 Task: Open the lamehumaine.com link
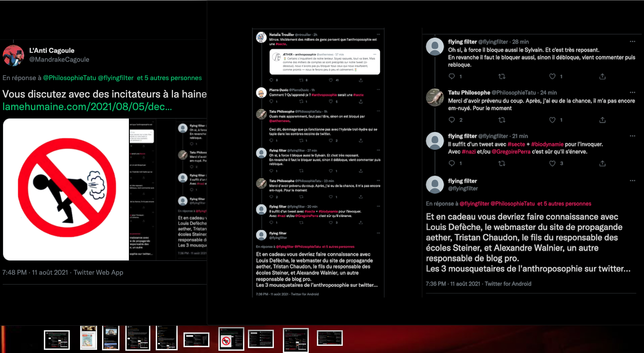[87, 107]
